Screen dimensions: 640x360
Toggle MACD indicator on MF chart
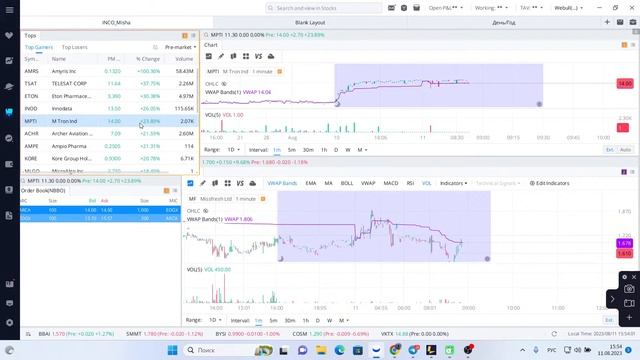(391, 183)
